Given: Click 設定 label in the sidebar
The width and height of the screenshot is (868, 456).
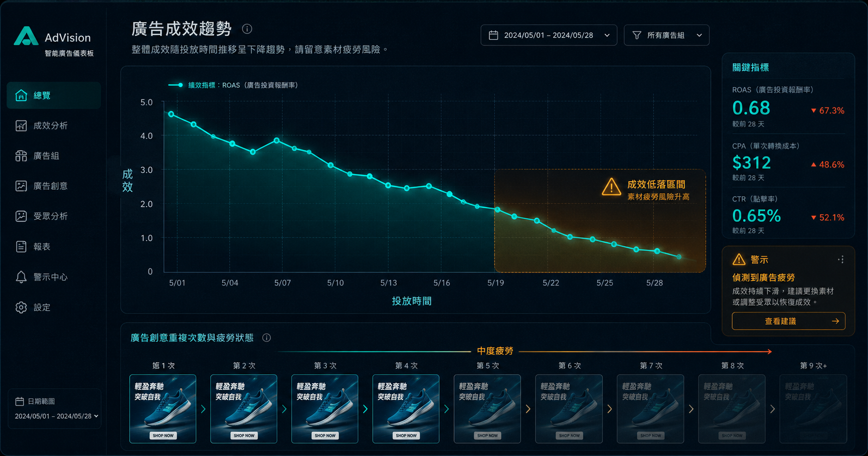Looking at the screenshot, I should [42, 307].
